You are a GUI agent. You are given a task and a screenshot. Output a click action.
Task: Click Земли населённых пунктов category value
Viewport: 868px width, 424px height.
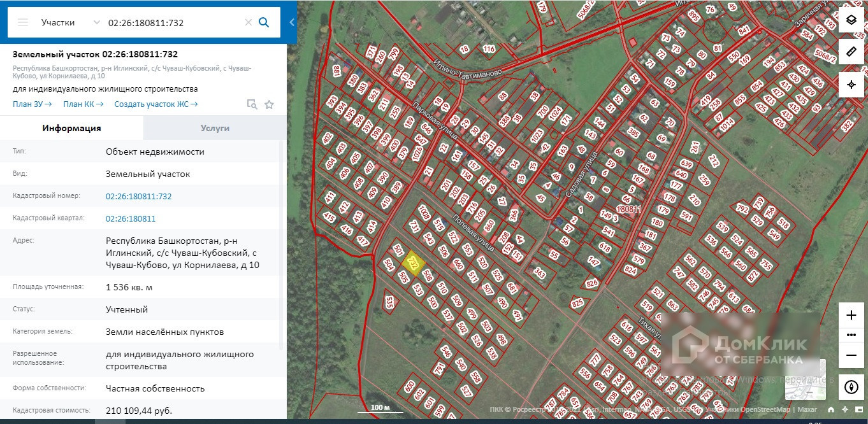(165, 332)
